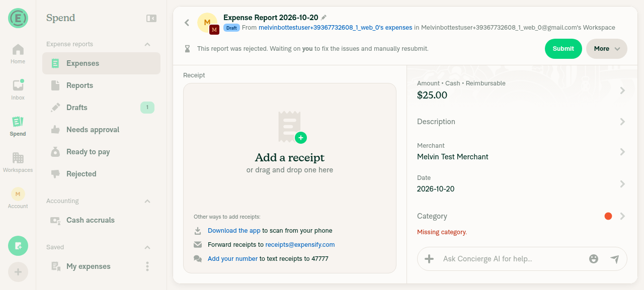The image size is (644, 290).
Task: Click the send arrow in chat box
Action: (x=614, y=259)
